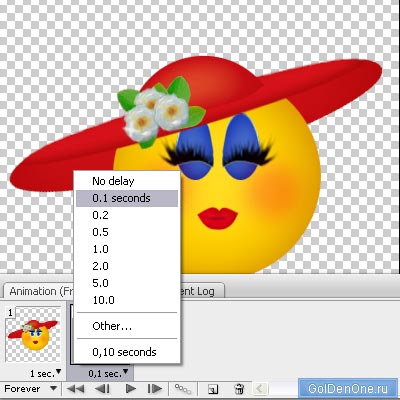The height and width of the screenshot is (400, 400).
Task: Choose the 2.0 delay entry
Action: tap(127, 266)
